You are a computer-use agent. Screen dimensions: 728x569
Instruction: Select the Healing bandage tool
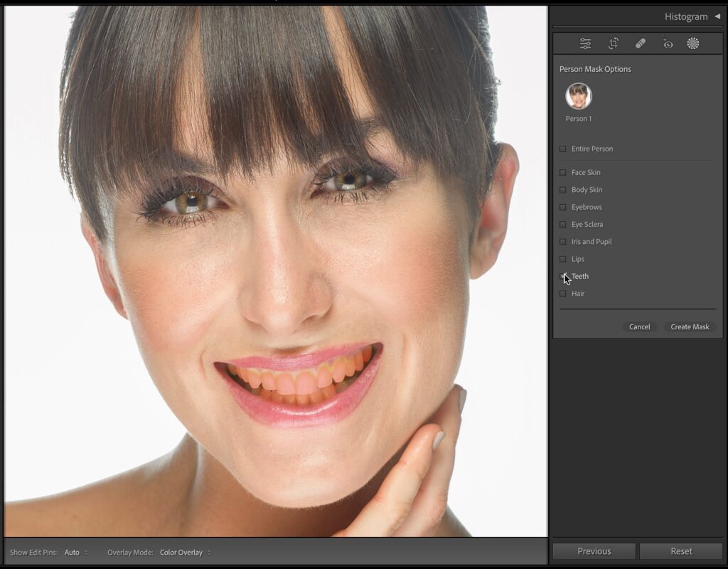point(640,43)
